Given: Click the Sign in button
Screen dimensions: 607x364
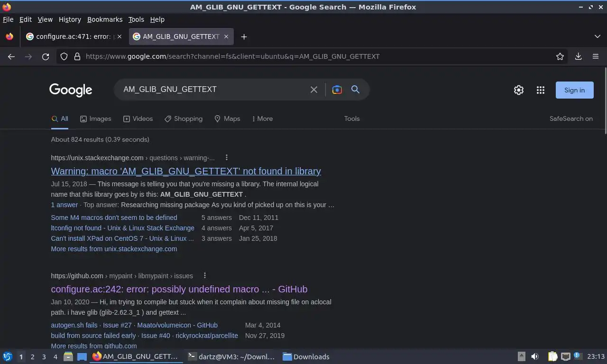Looking at the screenshot, I should (x=574, y=90).
